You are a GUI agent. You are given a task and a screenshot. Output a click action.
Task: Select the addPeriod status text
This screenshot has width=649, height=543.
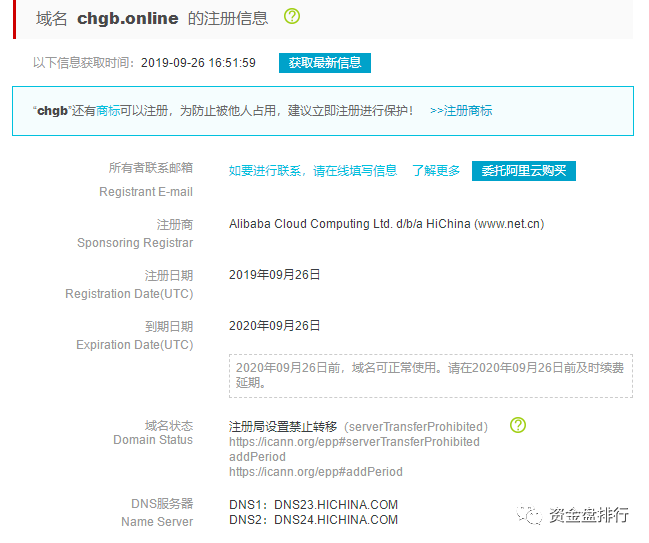coord(257,457)
